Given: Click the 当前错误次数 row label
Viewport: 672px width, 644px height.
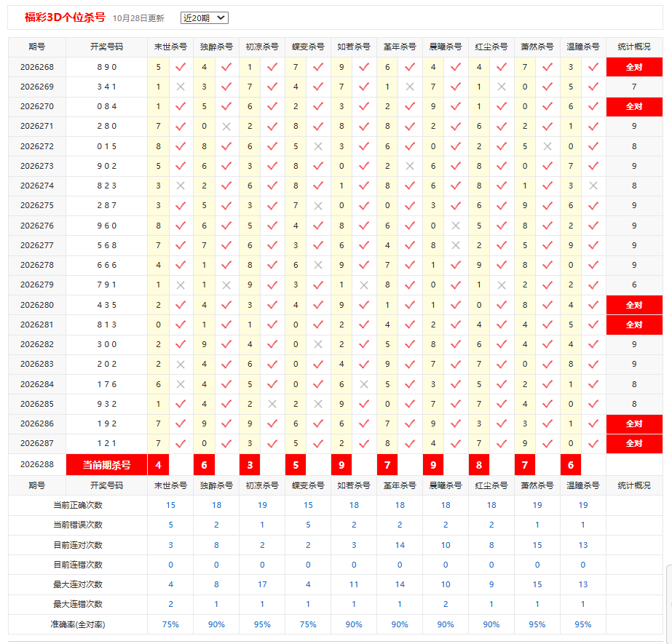Looking at the screenshot, I should [78, 525].
